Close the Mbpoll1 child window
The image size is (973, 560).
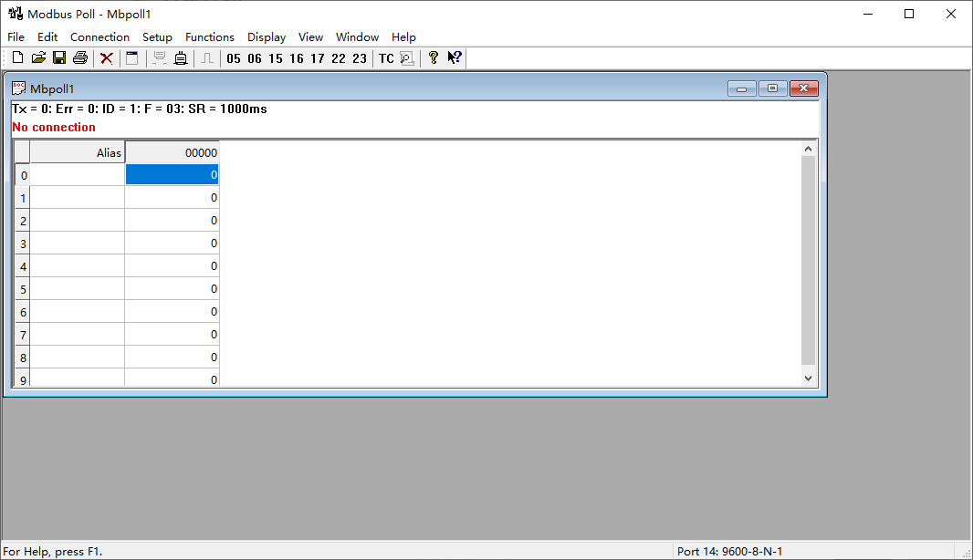(803, 88)
